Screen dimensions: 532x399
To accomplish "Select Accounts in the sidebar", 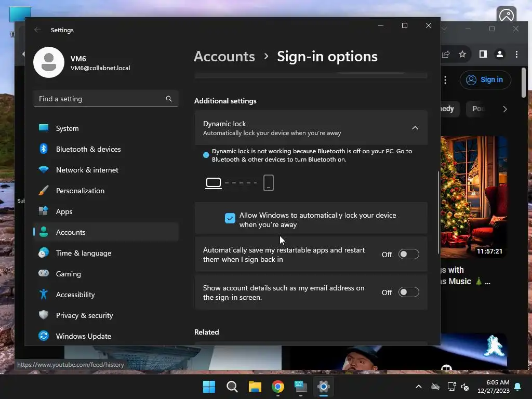I will pos(106,232).
